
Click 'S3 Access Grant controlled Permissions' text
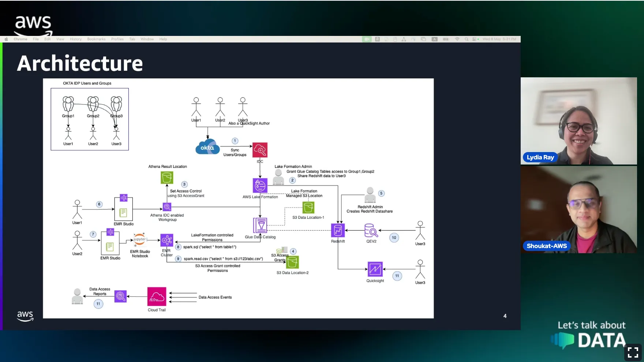tap(218, 268)
